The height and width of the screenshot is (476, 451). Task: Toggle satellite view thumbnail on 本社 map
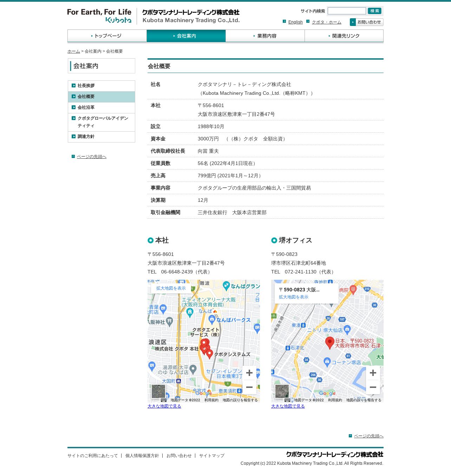(158, 391)
